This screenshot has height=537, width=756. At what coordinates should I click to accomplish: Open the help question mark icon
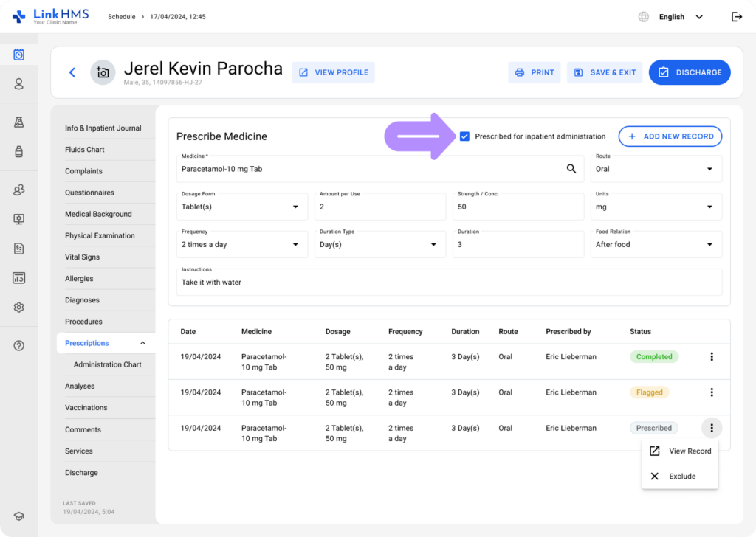coord(19,346)
